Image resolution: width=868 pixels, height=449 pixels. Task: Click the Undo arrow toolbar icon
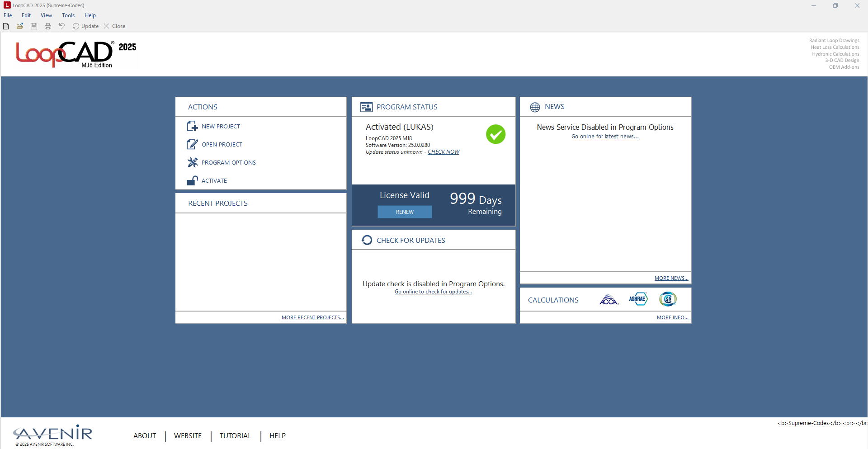[62, 26]
